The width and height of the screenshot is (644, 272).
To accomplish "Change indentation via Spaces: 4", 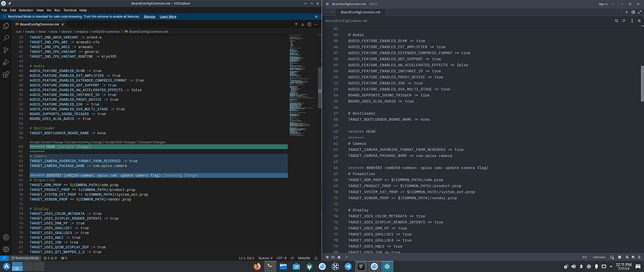I will pos(265,258).
